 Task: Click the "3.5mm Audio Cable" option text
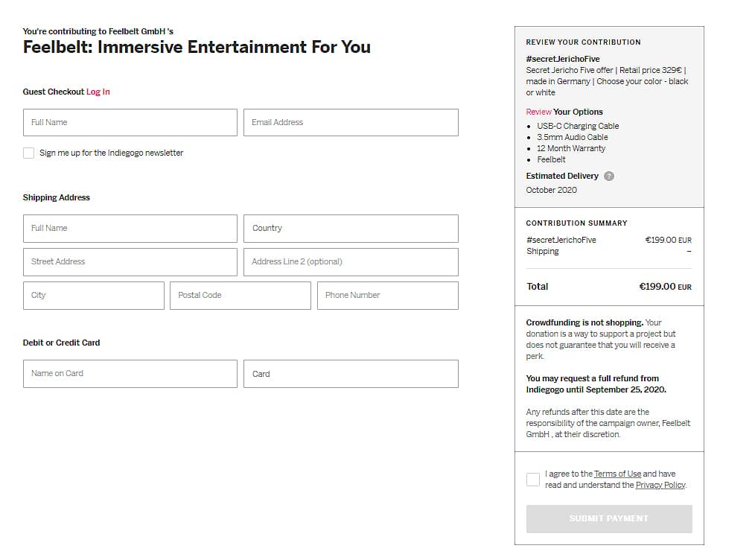coord(573,137)
